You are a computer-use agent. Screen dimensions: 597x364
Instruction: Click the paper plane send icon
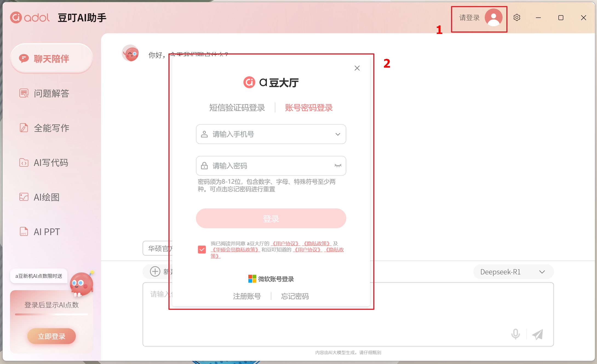(x=537, y=334)
